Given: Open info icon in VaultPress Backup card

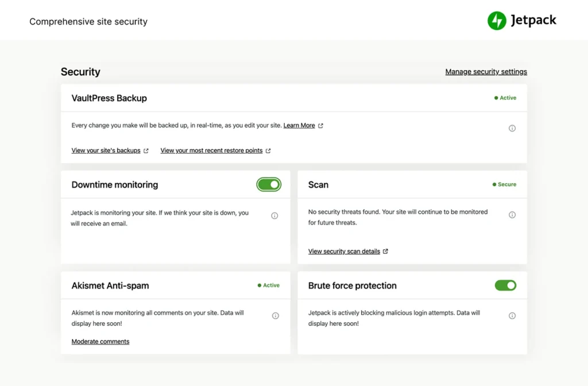Looking at the screenshot, I should click(512, 128).
